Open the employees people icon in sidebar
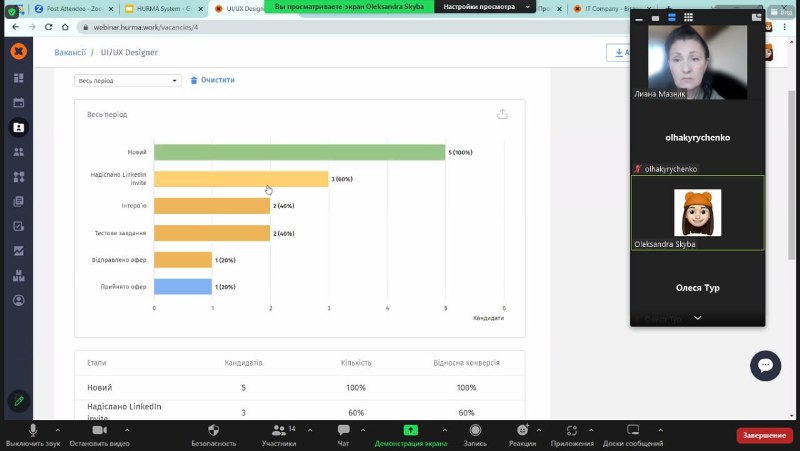 click(x=19, y=152)
